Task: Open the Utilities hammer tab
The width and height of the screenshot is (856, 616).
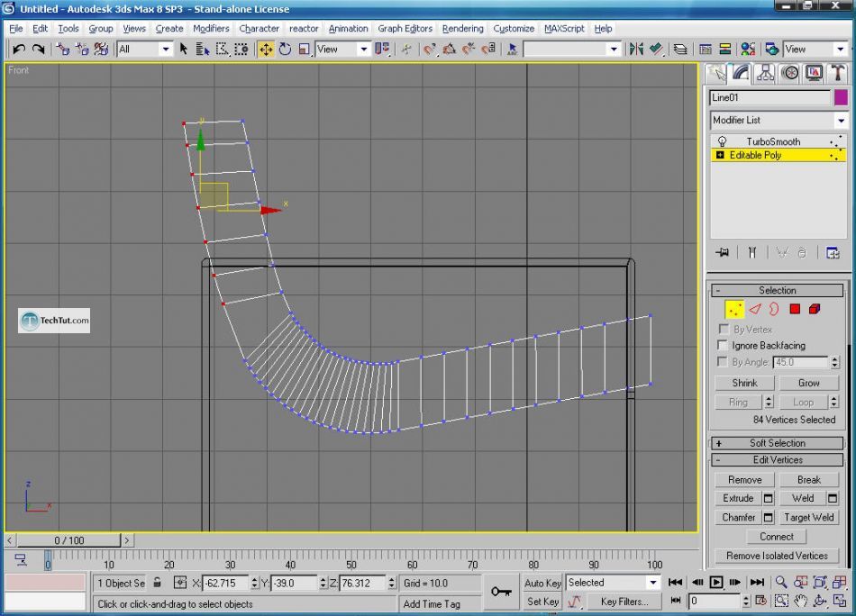Action: point(838,74)
